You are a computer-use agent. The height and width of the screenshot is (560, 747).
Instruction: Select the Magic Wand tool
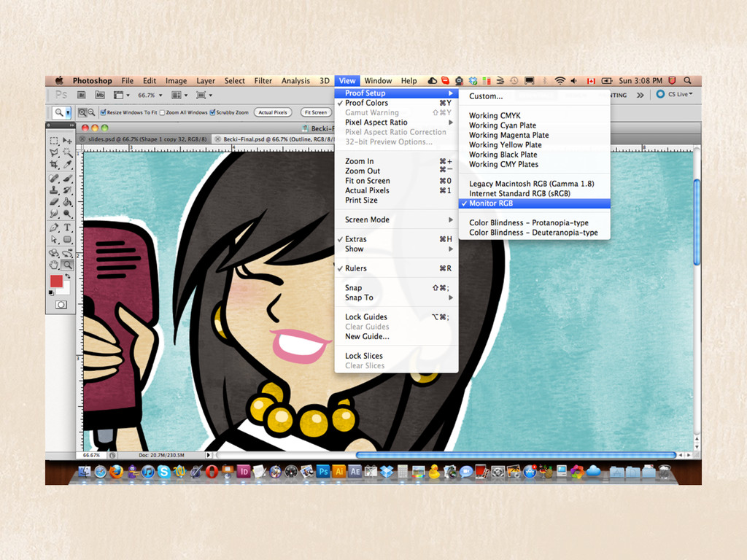click(67, 153)
